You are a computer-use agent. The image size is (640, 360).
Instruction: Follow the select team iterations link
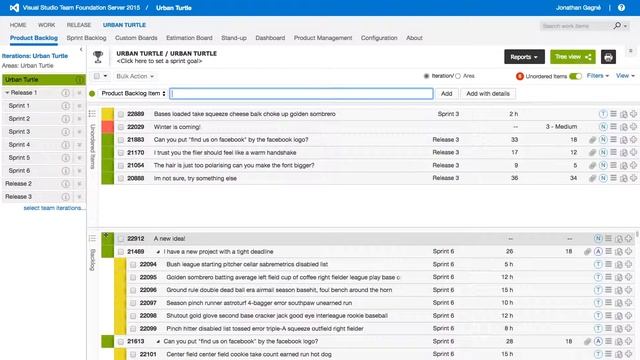pos(52,208)
